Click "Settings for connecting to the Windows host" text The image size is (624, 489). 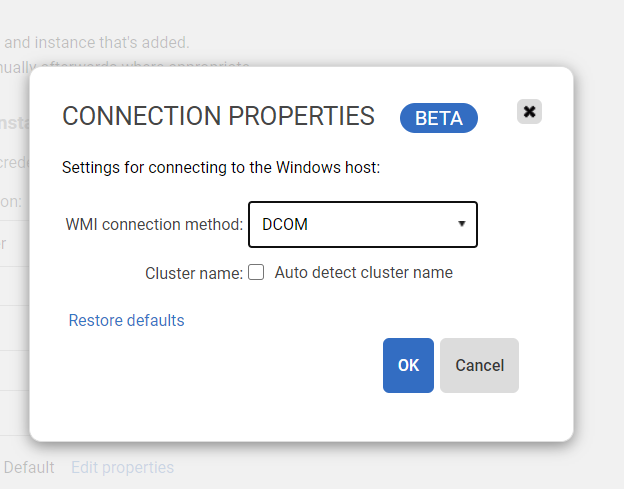pos(221,167)
